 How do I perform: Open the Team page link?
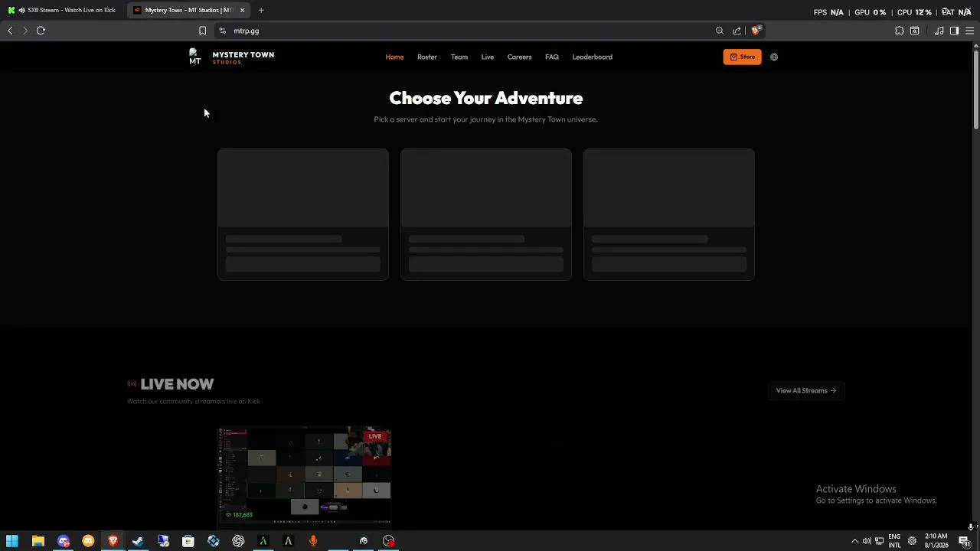point(459,57)
